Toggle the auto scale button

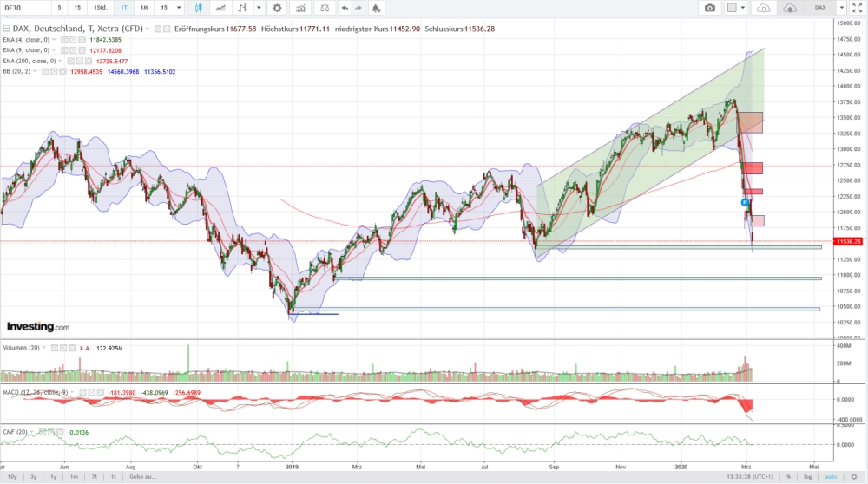[831, 476]
